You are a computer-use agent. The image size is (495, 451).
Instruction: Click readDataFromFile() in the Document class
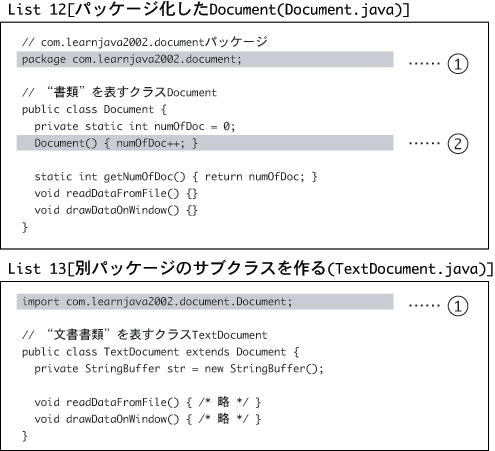pos(116,193)
